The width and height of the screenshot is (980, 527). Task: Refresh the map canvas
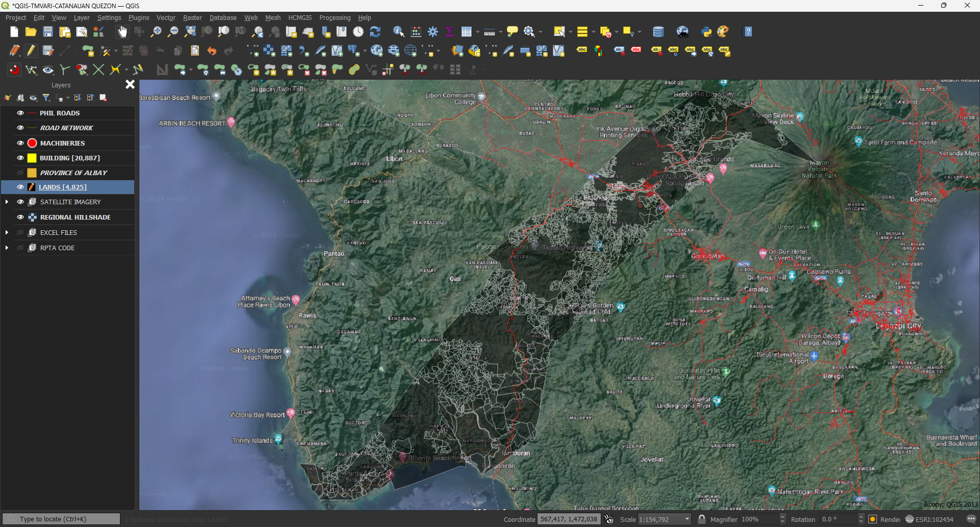click(x=375, y=32)
